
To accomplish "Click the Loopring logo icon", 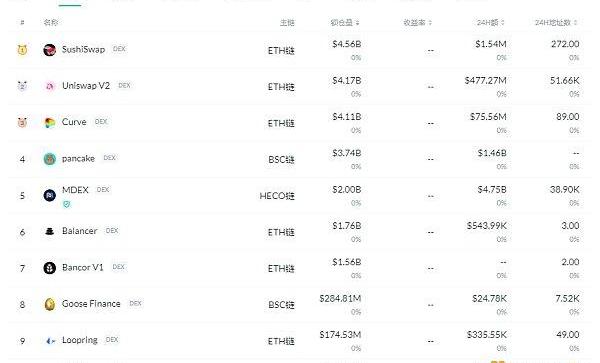I will (x=50, y=340).
